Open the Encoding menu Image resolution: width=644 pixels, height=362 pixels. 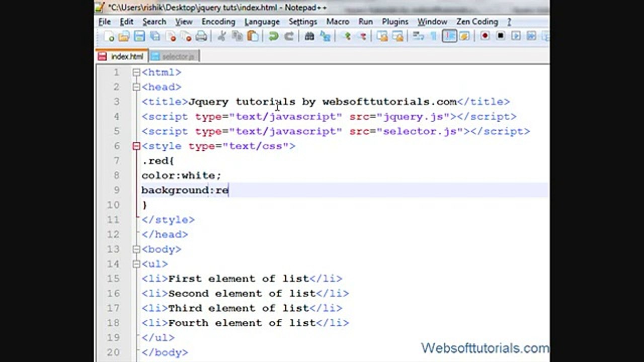(218, 22)
